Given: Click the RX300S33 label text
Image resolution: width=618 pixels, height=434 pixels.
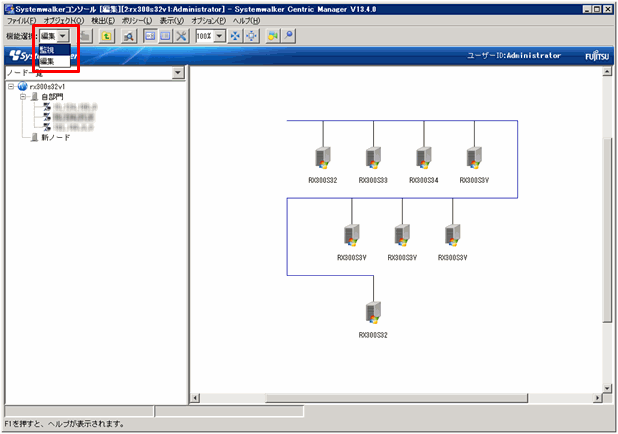Looking at the screenshot, I should [373, 180].
